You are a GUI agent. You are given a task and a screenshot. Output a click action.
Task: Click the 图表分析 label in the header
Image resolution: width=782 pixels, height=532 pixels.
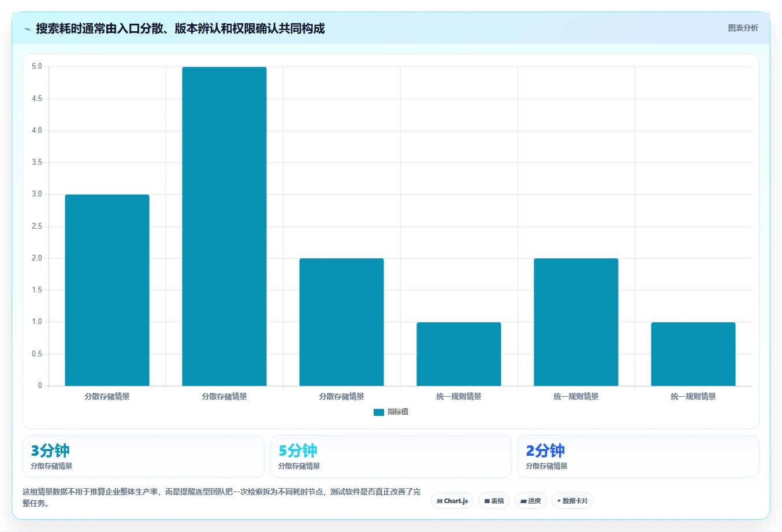pos(743,28)
